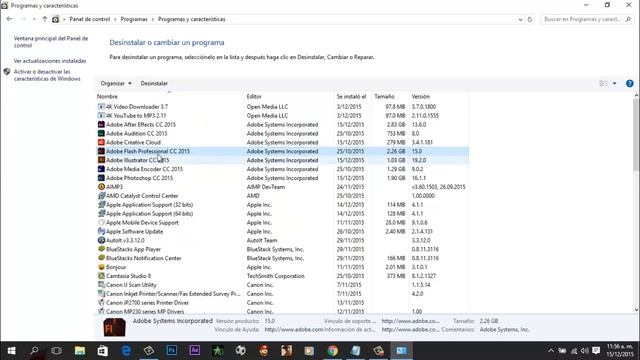Click the AutoIt v3.3.12.0 icon
This screenshot has height=360, width=640.
(x=101, y=240)
